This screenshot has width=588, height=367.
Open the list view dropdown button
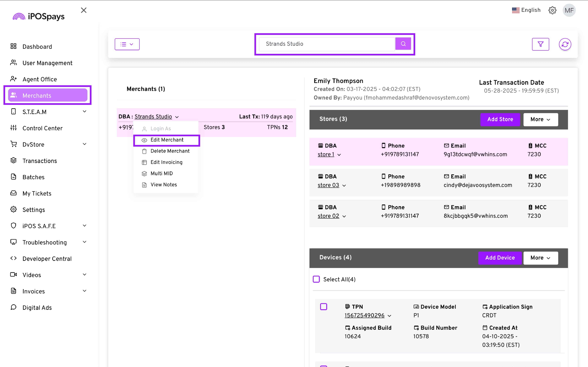point(127,44)
